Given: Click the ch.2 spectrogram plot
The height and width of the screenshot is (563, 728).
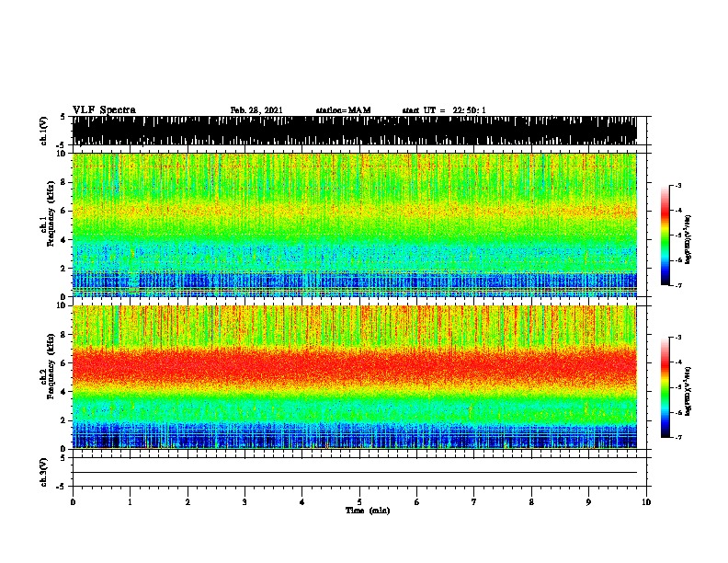Looking at the screenshot, I should tap(354, 377).
